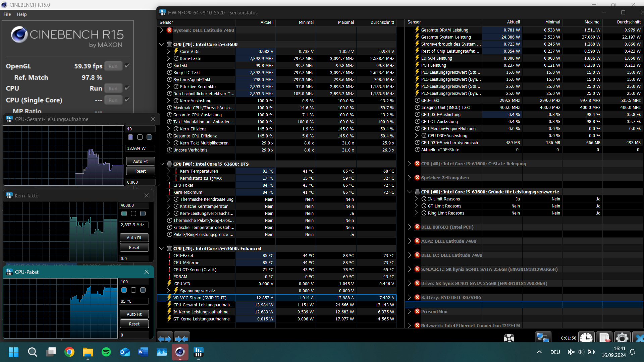Toggle the checkmark next to CPU Single Core
The height and width of the screenshot is (362, 644).
(127, 100)
